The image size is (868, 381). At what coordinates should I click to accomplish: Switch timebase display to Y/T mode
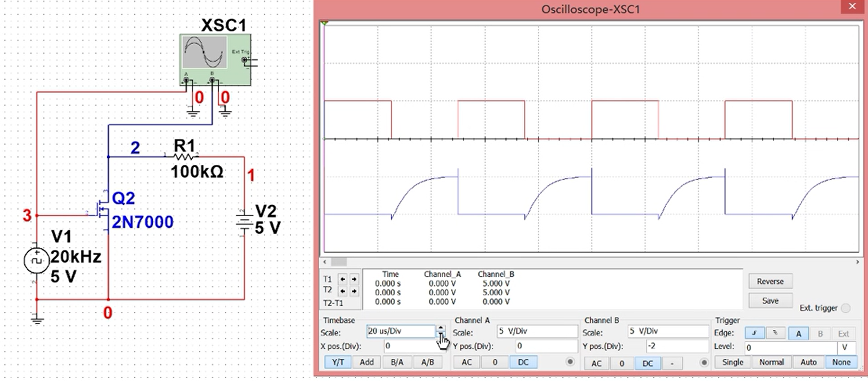tap(337, 362)
